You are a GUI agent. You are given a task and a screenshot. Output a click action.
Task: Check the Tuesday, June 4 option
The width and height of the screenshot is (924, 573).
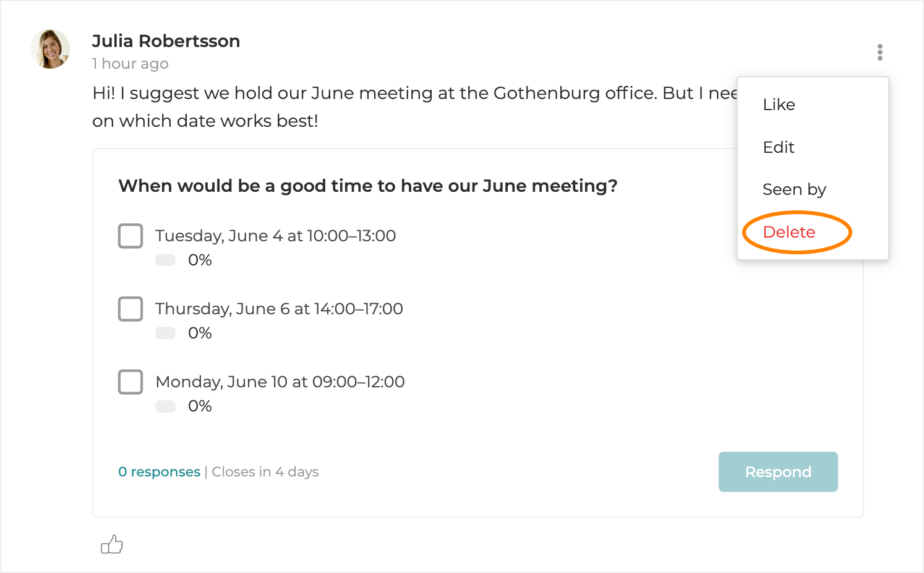[x=130, y=236]
